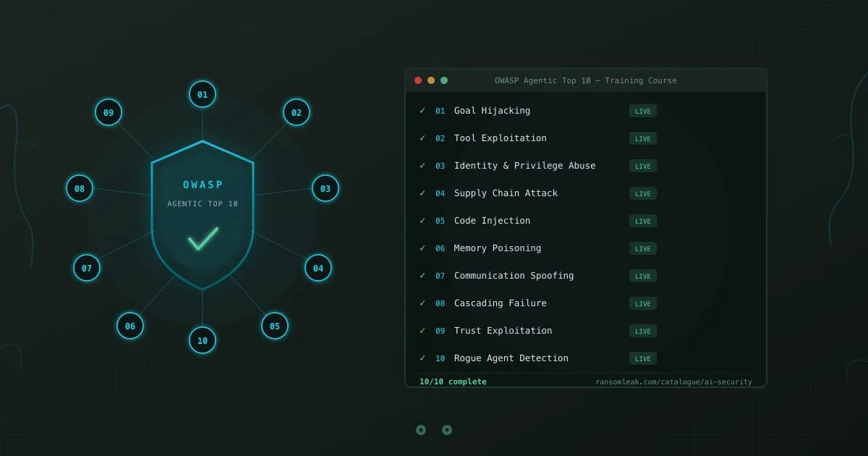Click the LIVE badge for Trust Exploitation
The height and width of the screenshot is (456, 868).
click(x=643, y=331)
